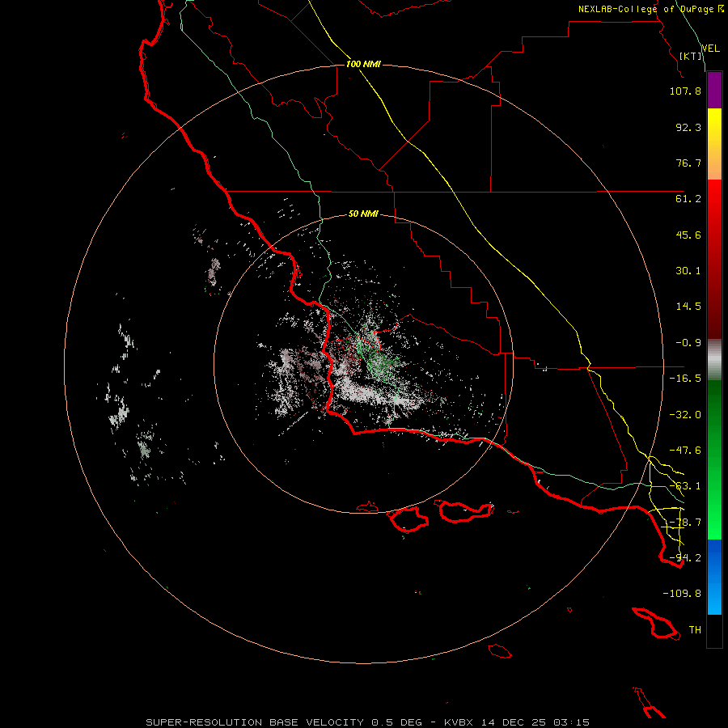Click the VEL legend title

710,49
